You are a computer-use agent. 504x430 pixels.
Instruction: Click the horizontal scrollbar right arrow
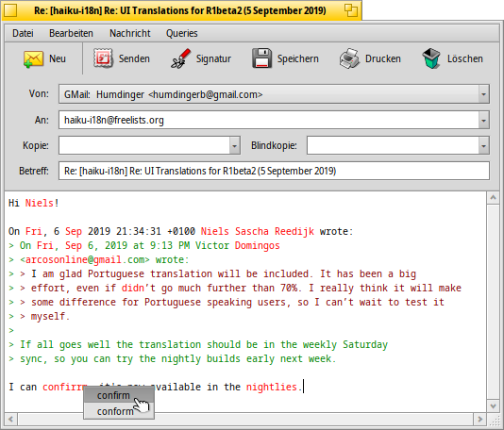[480, 419]
